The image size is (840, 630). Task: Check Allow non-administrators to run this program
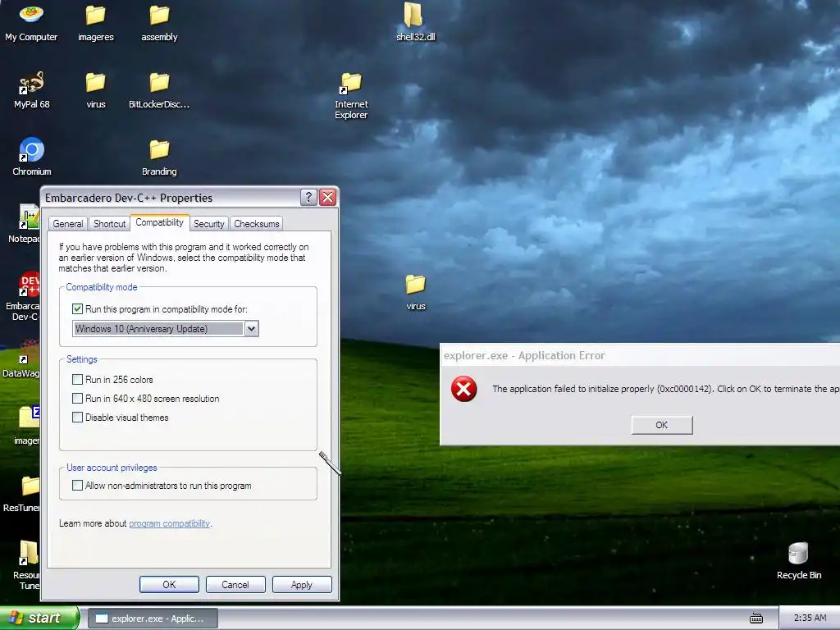tap(78, 486)
